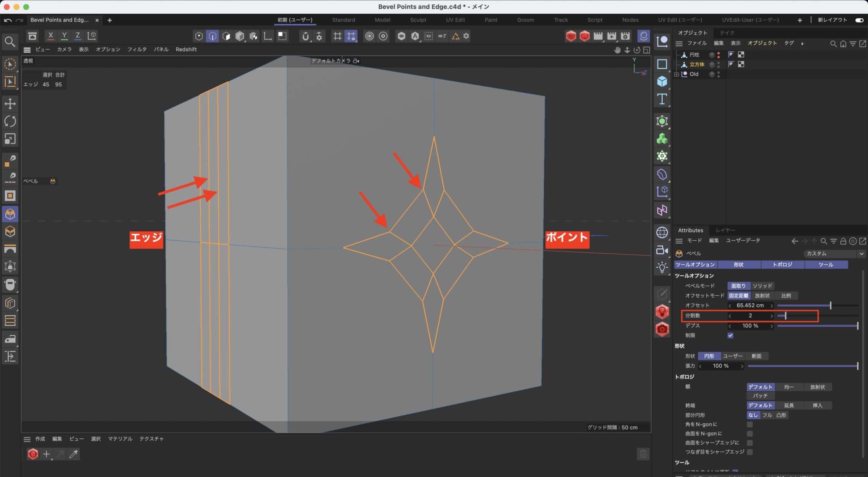Click the オフセット slider track

click(803, 306)
